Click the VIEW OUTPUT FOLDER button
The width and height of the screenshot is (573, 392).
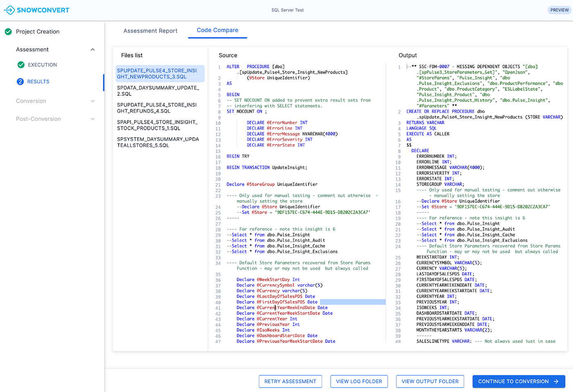(430, 381)
